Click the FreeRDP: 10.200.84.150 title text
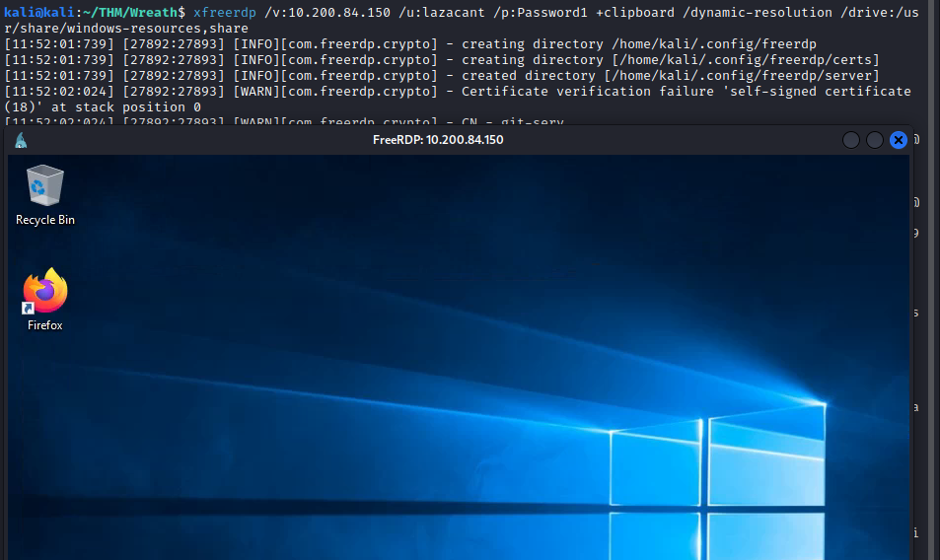This screenshot has height=560, width=940. tap(438, 140)
